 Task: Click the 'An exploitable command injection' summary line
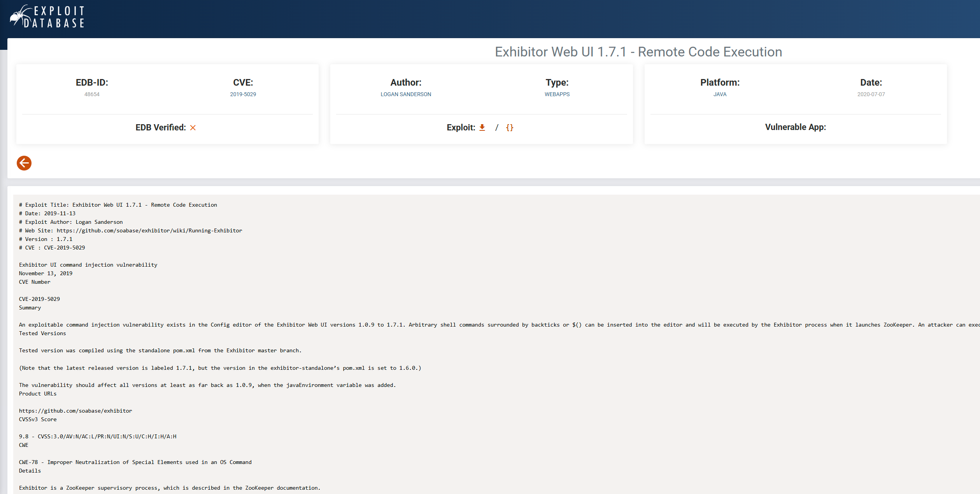tap(499, 325)
